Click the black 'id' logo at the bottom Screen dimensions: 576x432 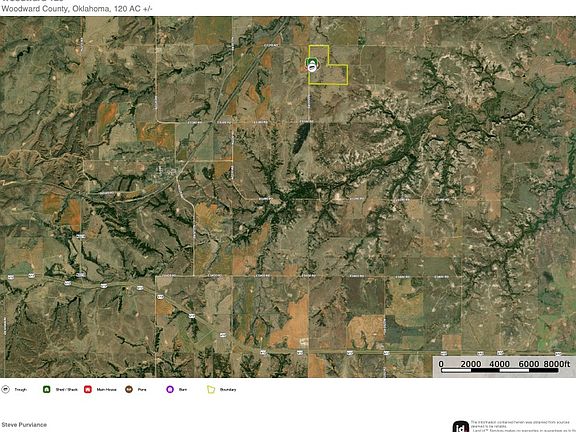coord(461,426)
